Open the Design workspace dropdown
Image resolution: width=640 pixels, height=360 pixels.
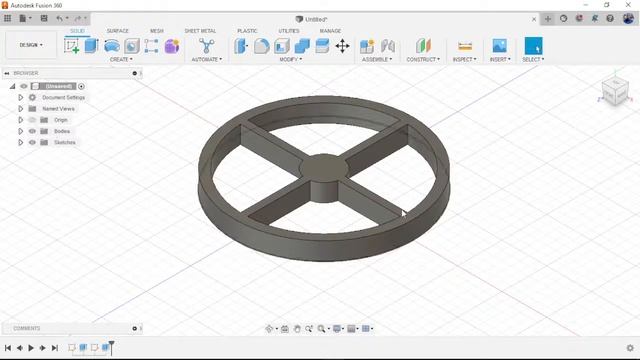pos(31,45)
